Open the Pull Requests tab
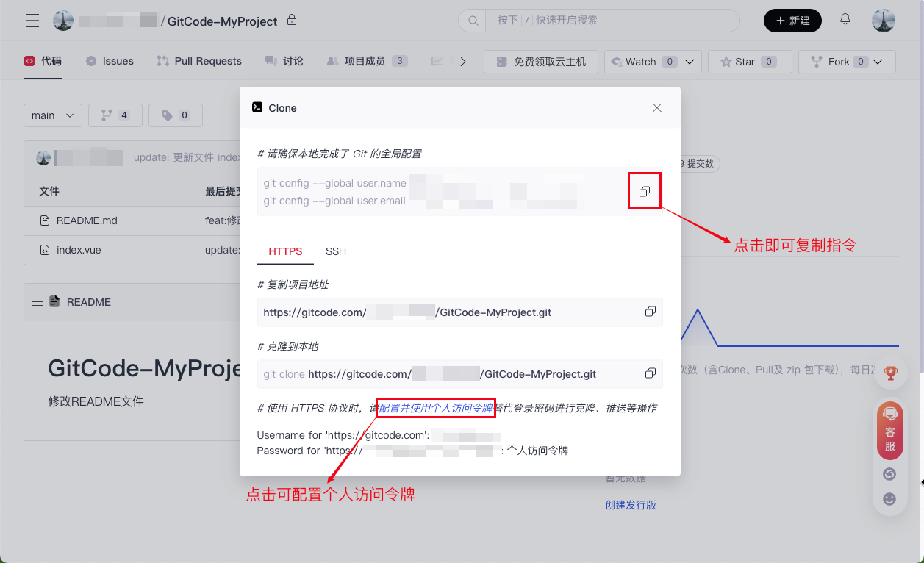 pos(199,61)
